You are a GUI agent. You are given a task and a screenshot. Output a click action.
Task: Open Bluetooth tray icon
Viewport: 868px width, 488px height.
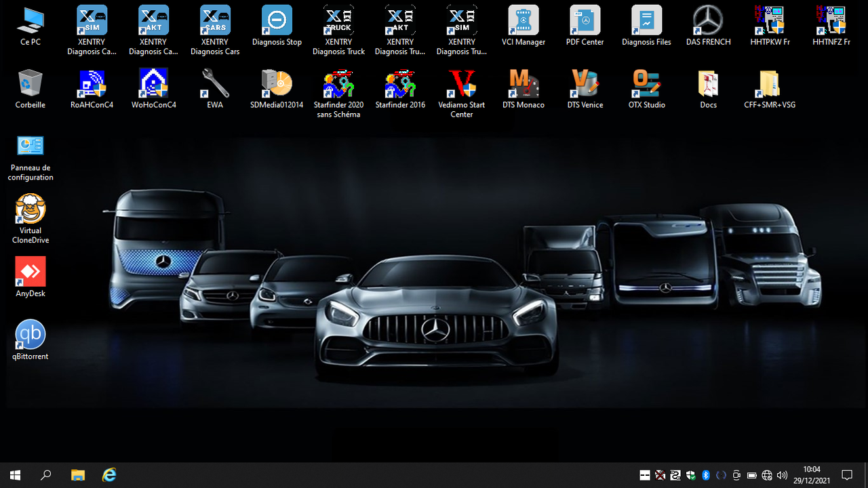coord(705,475)
